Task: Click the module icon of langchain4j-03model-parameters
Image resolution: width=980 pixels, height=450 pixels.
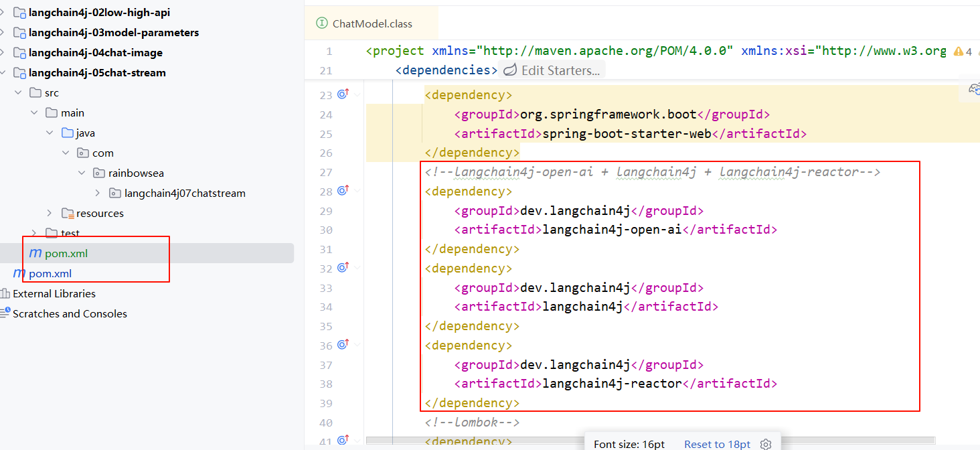Action: tap(19, 33)
